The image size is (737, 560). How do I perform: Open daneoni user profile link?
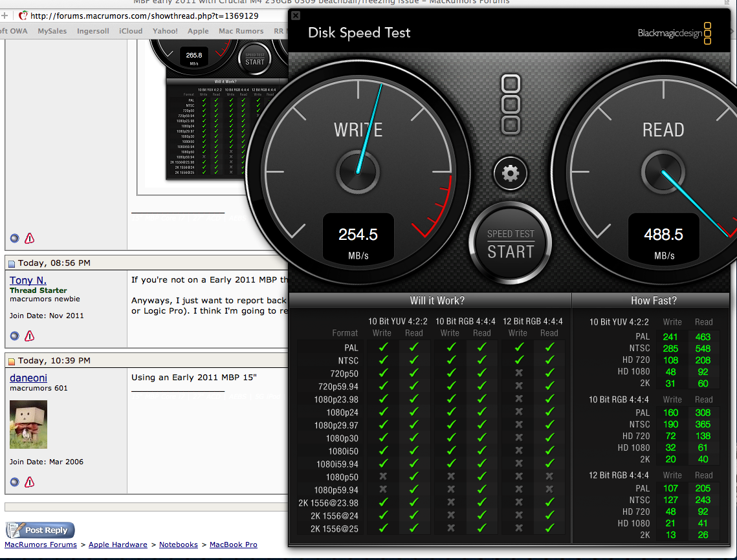[28, 378]
